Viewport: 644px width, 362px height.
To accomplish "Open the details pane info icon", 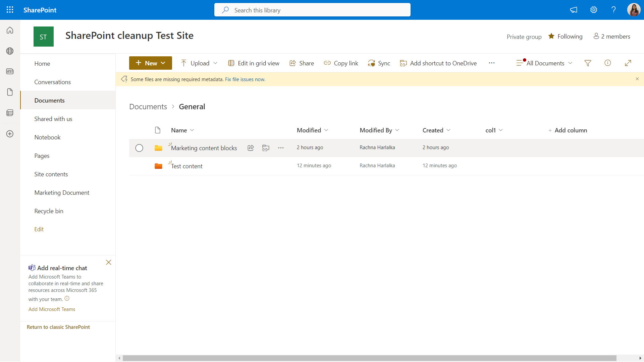I will click(x=607, y=63).
